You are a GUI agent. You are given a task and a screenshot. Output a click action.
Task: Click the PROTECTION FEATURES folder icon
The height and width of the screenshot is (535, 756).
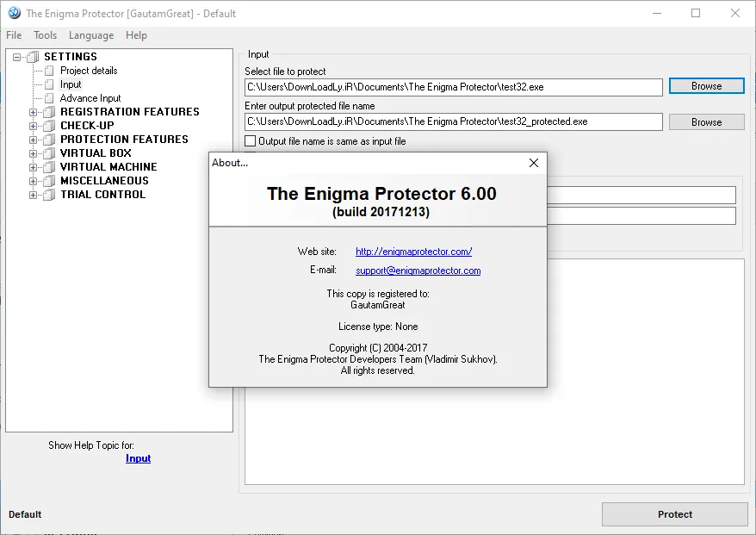[x=49, y=140]
